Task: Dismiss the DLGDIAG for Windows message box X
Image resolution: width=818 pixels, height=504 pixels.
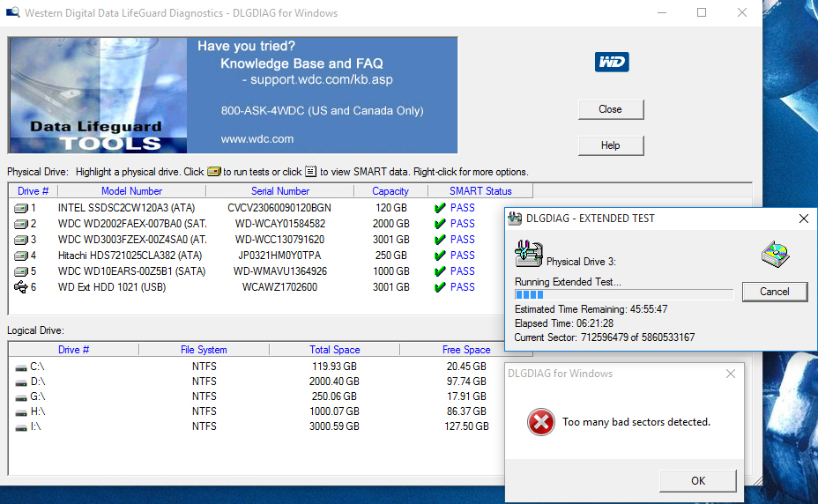Action: pos(731,374)
